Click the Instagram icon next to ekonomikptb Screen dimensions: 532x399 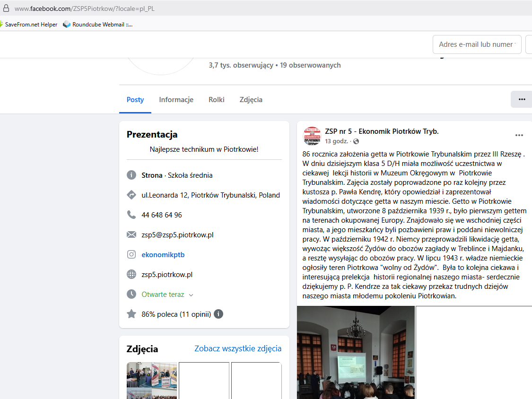tap(131, 255)
